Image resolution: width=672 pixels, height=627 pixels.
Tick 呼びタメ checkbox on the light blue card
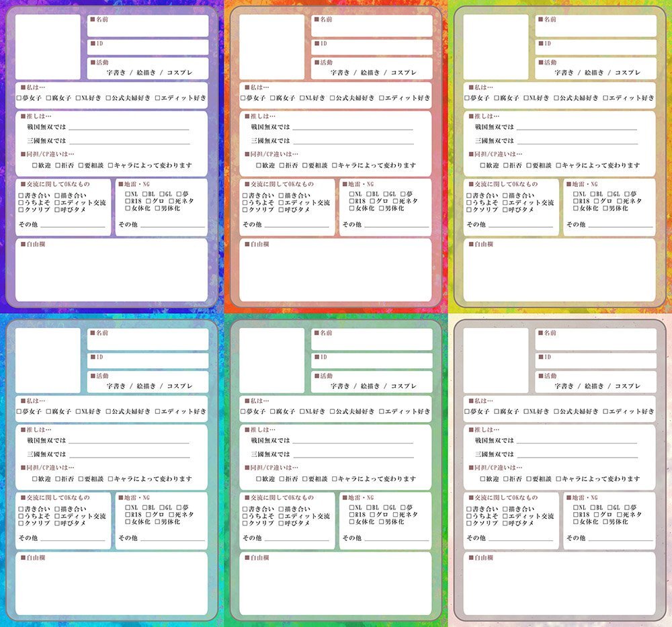point(57,524)
